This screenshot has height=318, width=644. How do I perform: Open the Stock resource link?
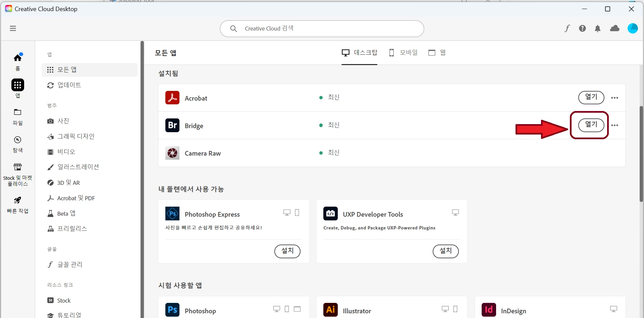[x=59, y=301]
